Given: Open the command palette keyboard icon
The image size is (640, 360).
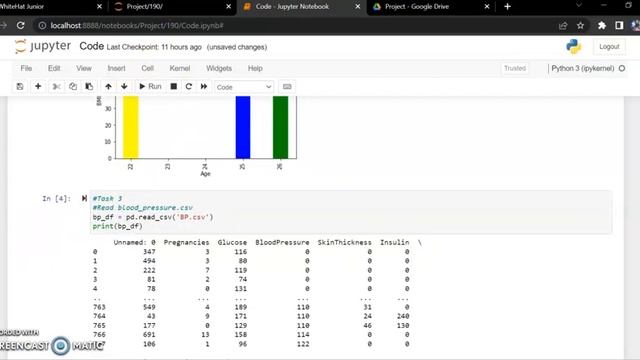Looking at the screenshot, I should click(x=287, y=87).
